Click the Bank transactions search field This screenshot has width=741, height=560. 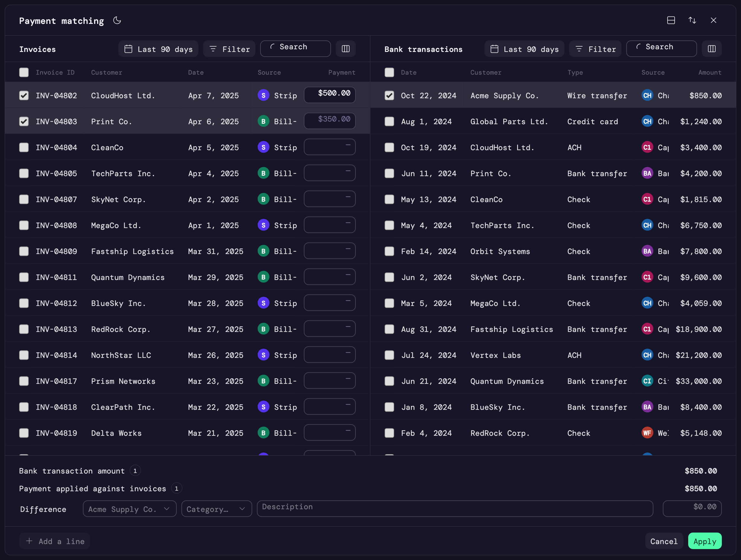pyautogui.click(x=662, y=49)
